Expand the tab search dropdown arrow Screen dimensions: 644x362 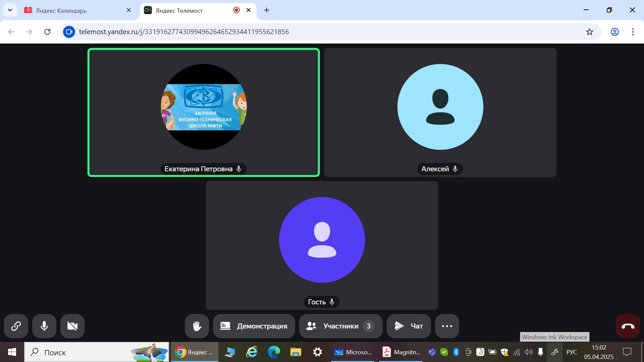(10, 10)
